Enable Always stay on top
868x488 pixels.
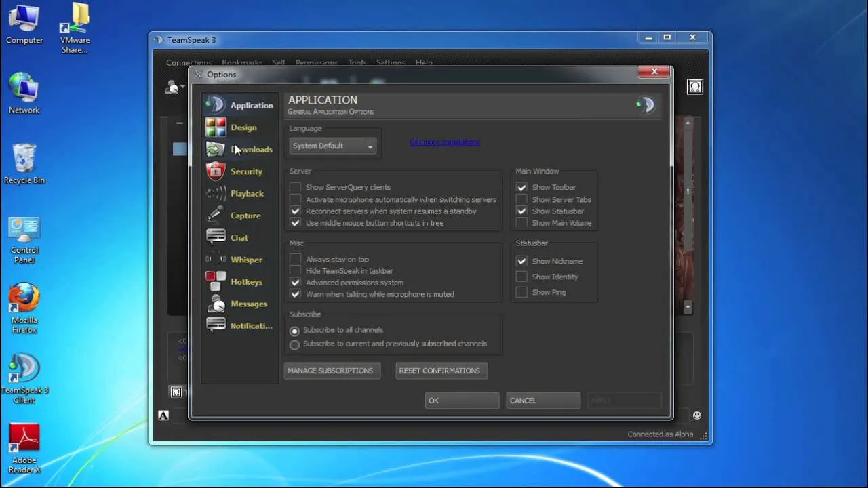[295, 259]
